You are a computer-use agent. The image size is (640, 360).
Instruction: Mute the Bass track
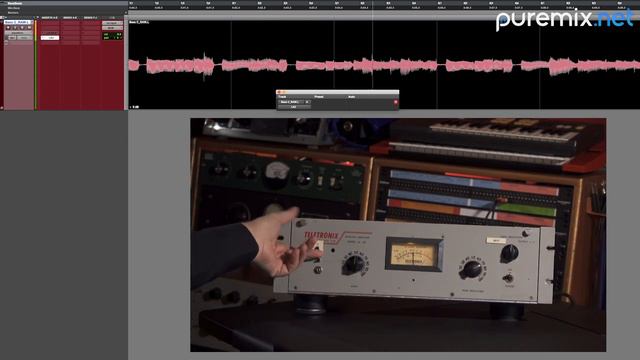tap(29, 27)
